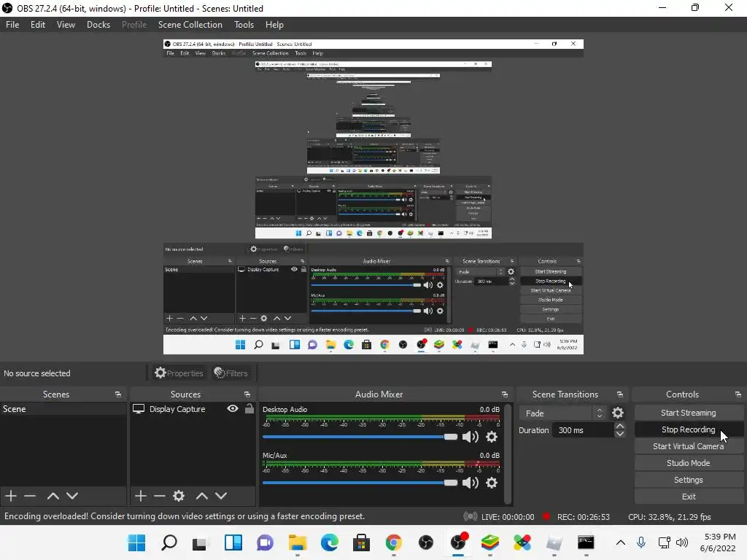Launch Microsoft Edge from the taskbar

329,542
